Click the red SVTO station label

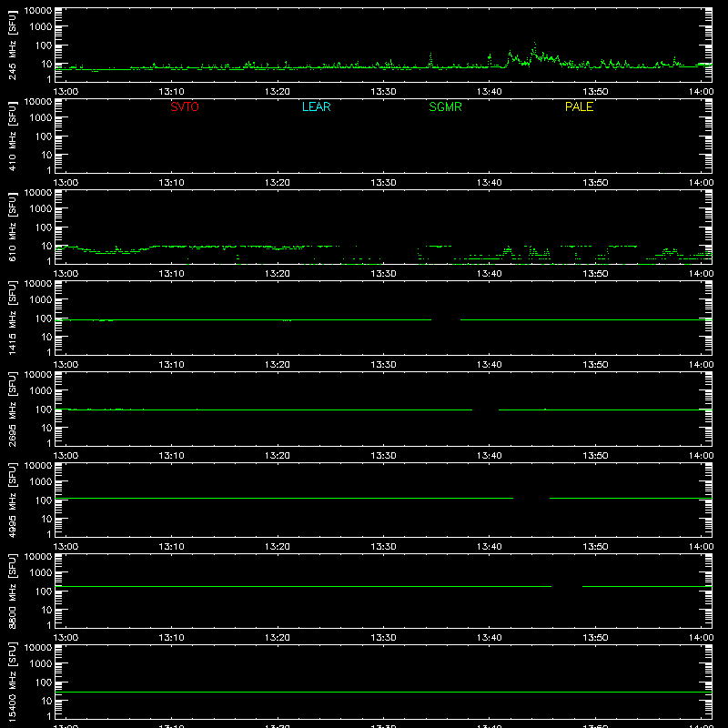point(185,106)
